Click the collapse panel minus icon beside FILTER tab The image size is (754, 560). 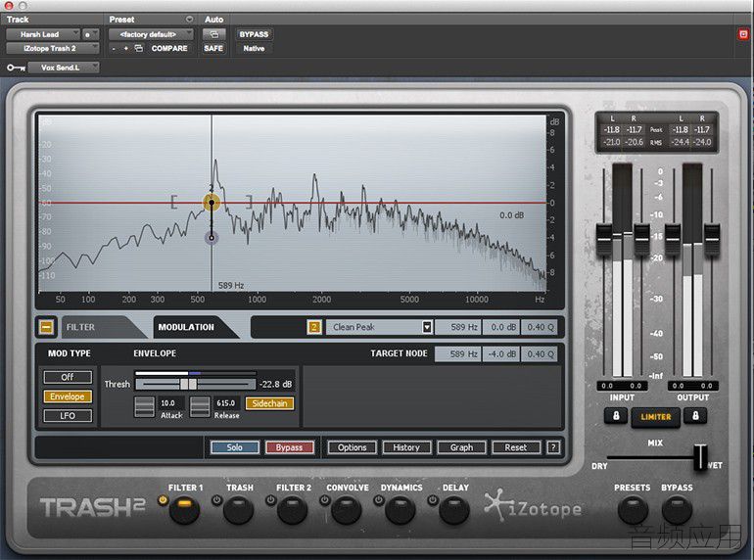(46, 327)
